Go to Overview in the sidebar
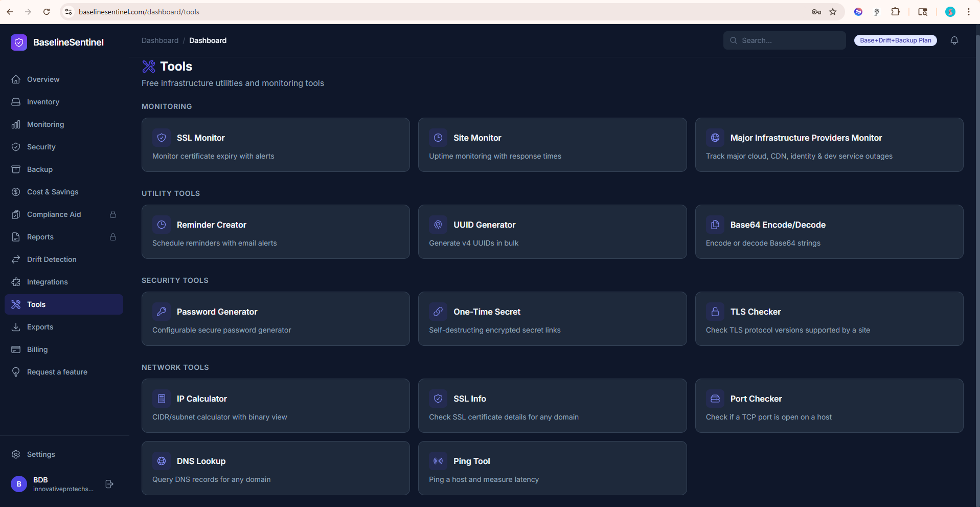980x507 pixels. point(64,79)
